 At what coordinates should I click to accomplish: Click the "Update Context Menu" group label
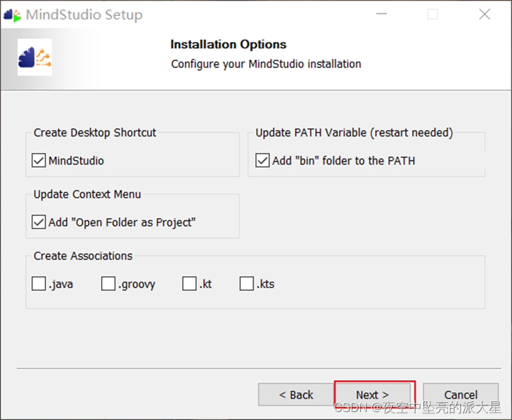(87, 194)
